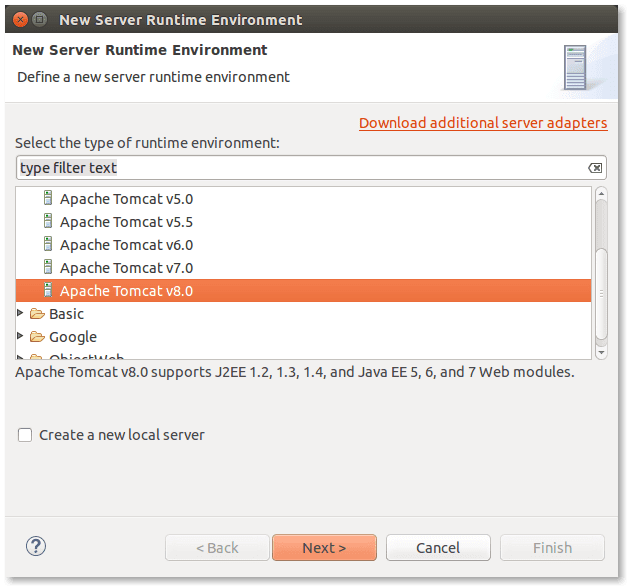Click the server icon beside Apache Tomcat v7.0
The image size is (627, 586).
coord(48,267)
